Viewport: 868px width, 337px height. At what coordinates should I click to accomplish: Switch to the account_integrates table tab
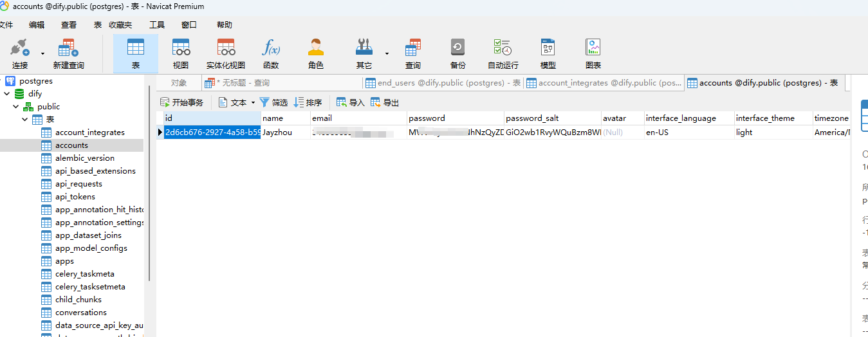click(x=604, y=83)
